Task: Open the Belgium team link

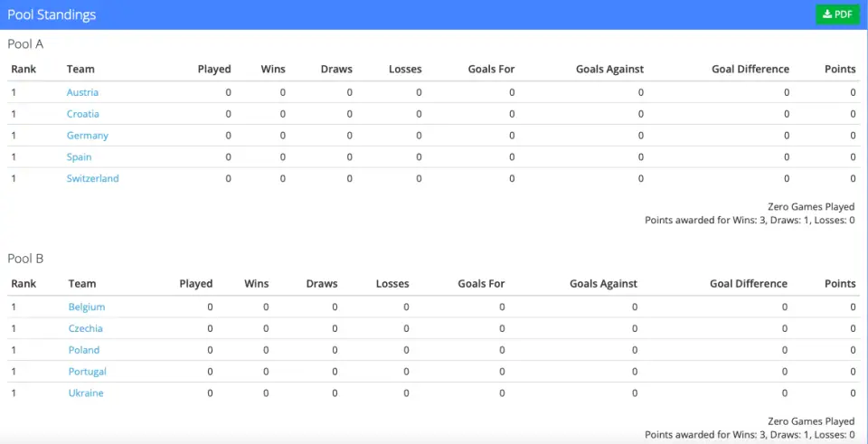Action: click(x=87, y=307)
